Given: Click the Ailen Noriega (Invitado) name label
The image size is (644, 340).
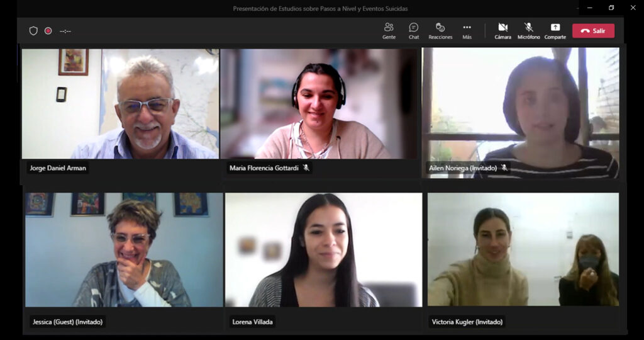Looking at the screenshot, I should click(463, 167).
